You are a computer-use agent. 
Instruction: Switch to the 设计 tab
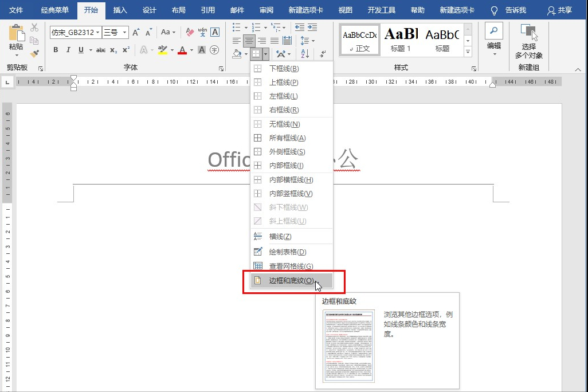(x=149, y=10)
